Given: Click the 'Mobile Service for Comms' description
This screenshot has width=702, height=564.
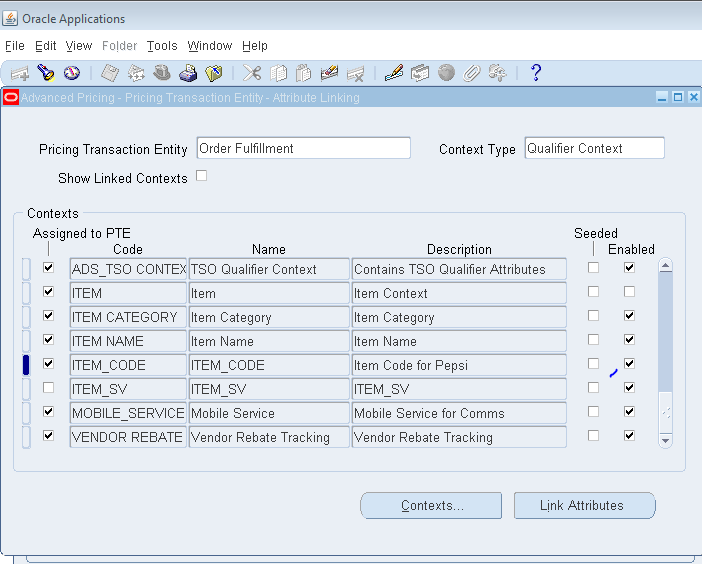Looking at the screenshot, I should tap(459, 413).
